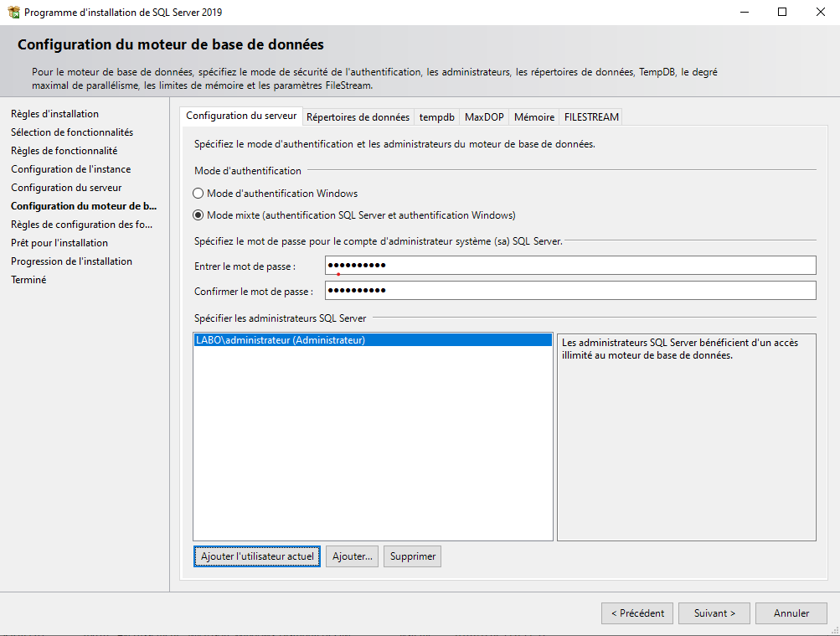
Task: Open the FILESTREAM tab
Action: pos(591,117)
